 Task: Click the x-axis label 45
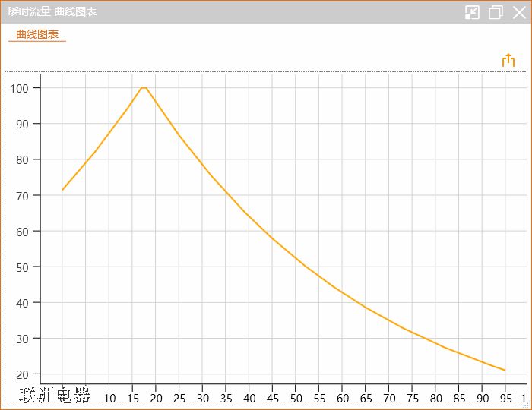(x=273, y=399)
